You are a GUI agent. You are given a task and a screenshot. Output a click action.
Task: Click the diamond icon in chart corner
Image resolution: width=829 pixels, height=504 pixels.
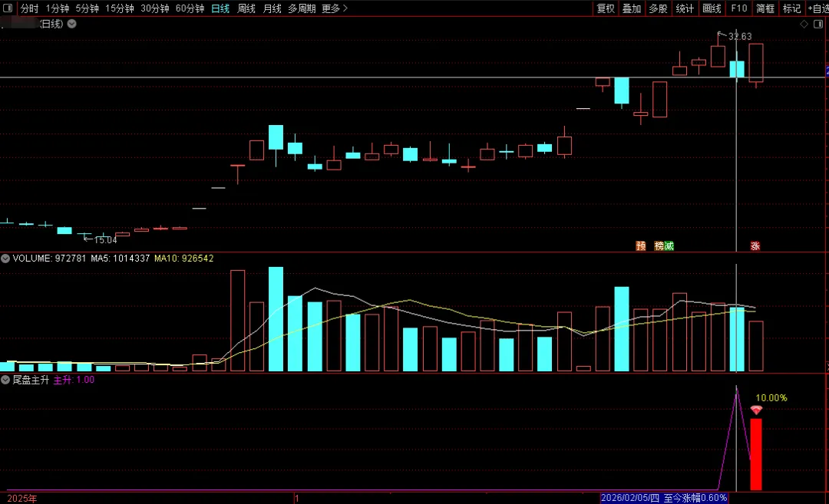(804, 25)
